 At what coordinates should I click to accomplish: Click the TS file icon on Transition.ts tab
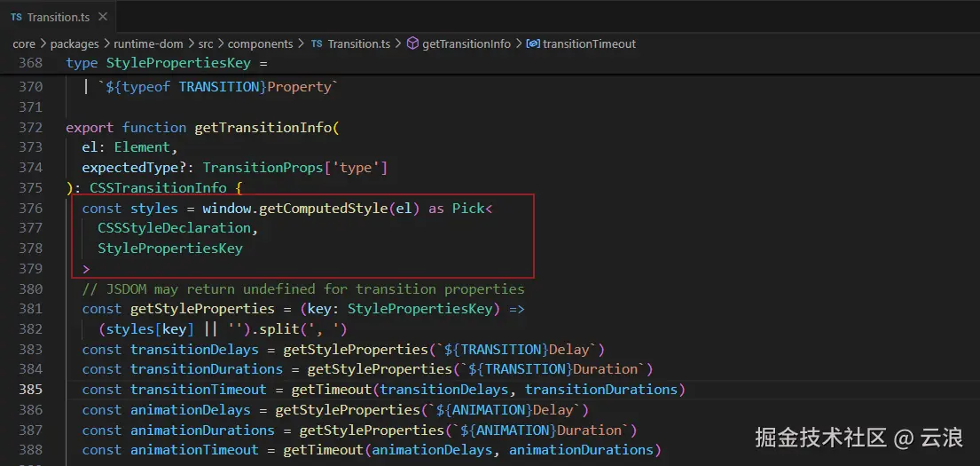coord(16,18)
